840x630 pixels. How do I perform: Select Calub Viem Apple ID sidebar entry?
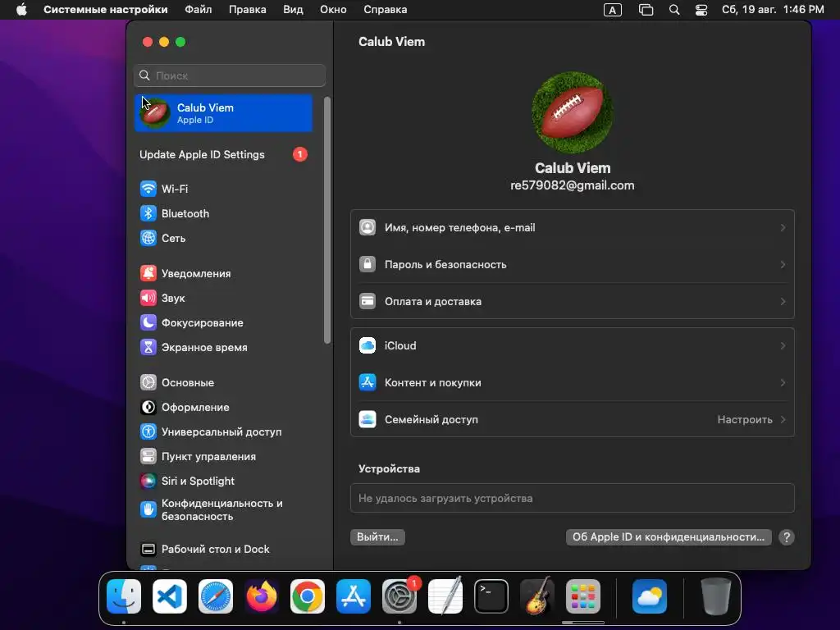(x=224, y=113)
